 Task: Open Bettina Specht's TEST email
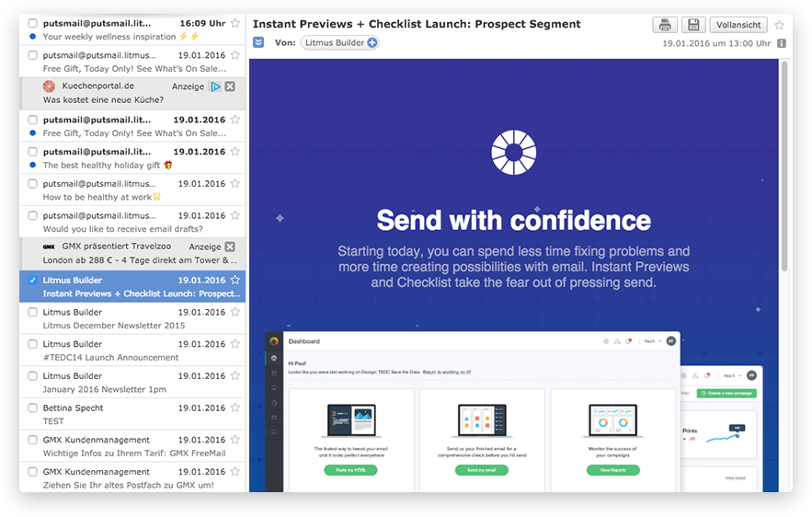pos(132,414)
